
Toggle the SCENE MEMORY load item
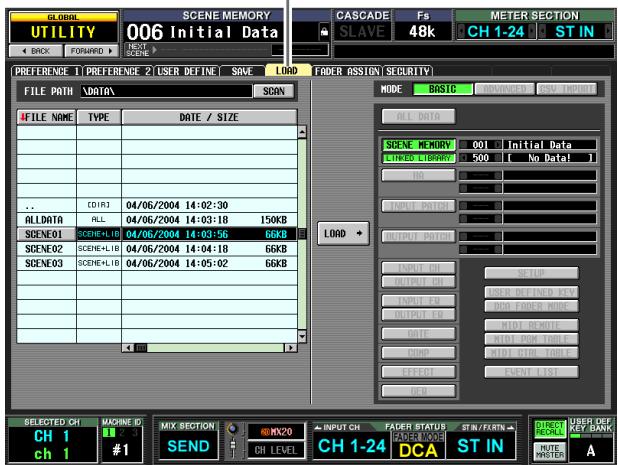(x=419, y=145)
